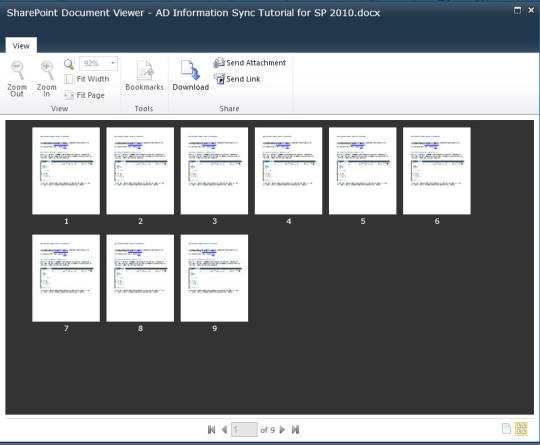This screenshot has width=540, height=445.
Task: Maximize the document viewer window
Action: click(517, 10)
